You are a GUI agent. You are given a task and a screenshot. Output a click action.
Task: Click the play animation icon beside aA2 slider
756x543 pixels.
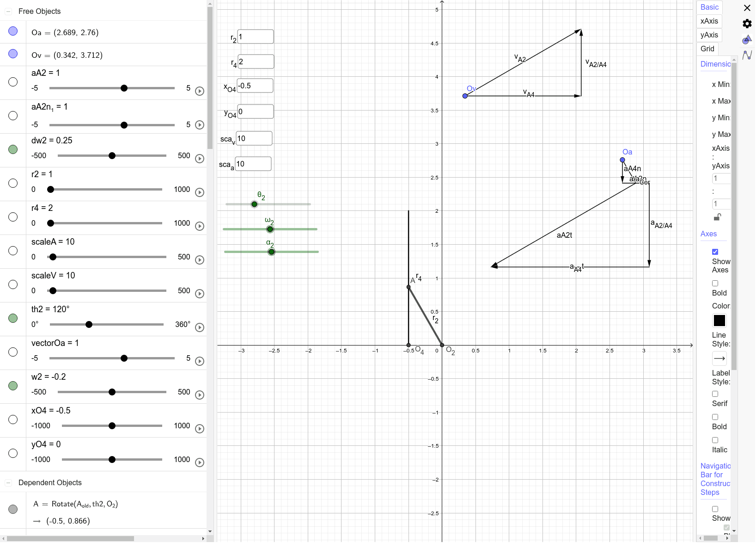pos(200,91)
